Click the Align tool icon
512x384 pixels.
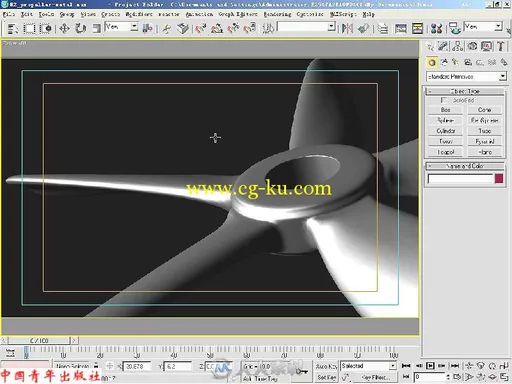coord(364,29)
